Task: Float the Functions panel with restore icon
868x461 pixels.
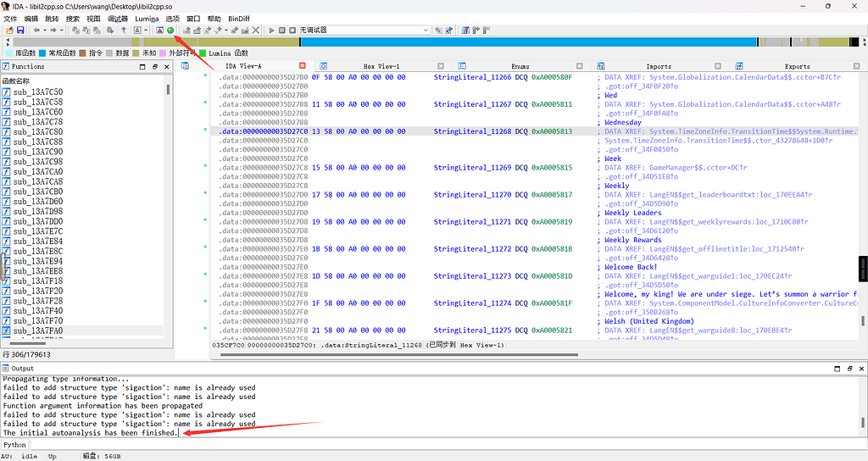Action: point(154,66)
